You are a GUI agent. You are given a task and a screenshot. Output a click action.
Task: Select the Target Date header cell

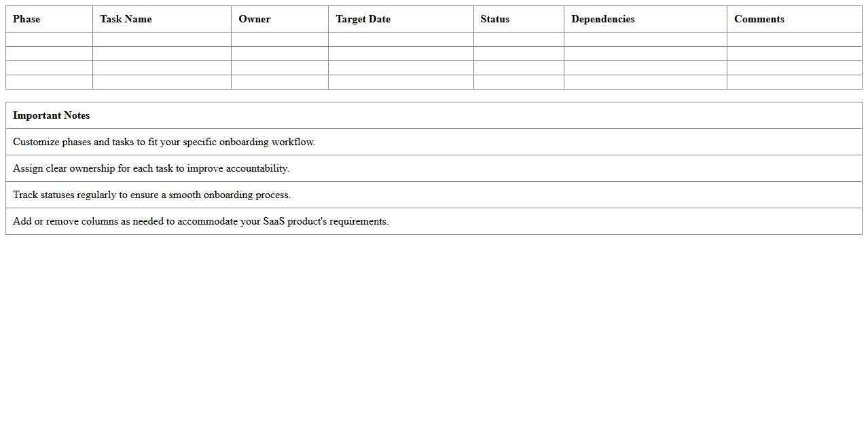point(363,19)
